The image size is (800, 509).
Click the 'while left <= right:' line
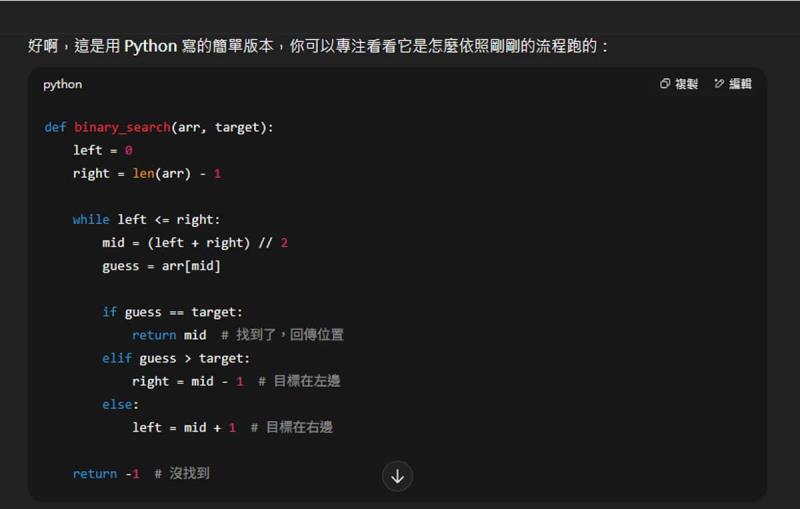pos(146,220)
